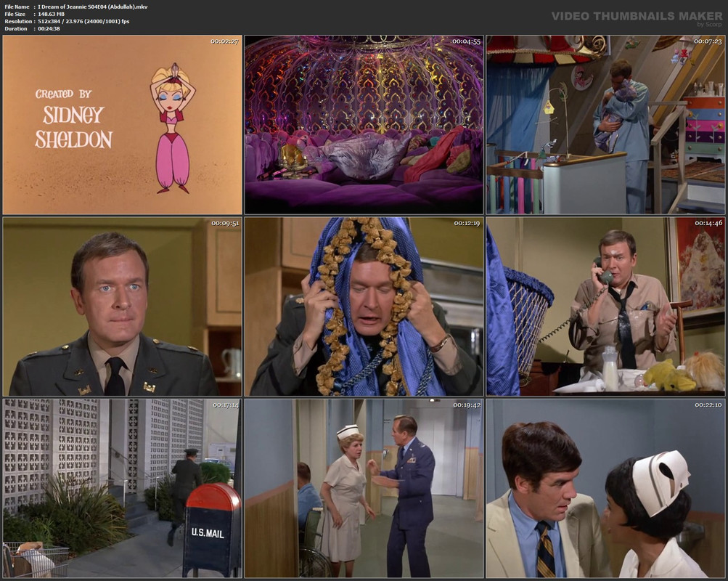Screen dimensions: 728x581
Task: Click the resolution value 512x384 text
Action: [83, 21]
